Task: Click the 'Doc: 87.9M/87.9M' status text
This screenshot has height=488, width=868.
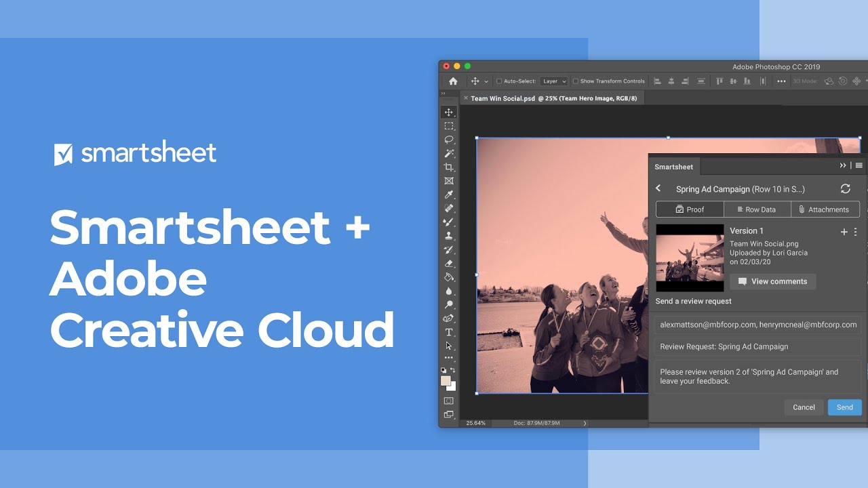Action: [536, 423]
